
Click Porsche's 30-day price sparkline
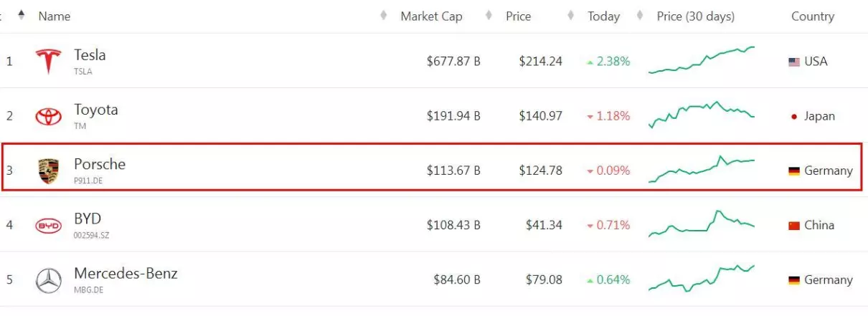(x=702, y=169)
